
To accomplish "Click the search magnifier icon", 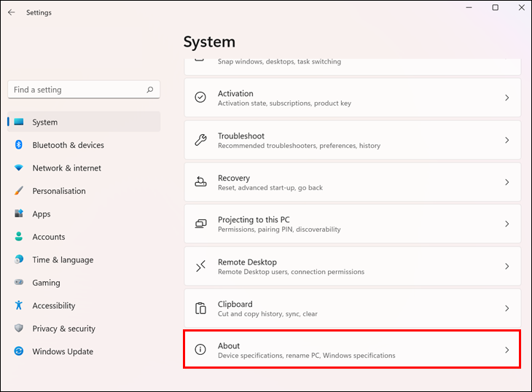I will [150, 90].
